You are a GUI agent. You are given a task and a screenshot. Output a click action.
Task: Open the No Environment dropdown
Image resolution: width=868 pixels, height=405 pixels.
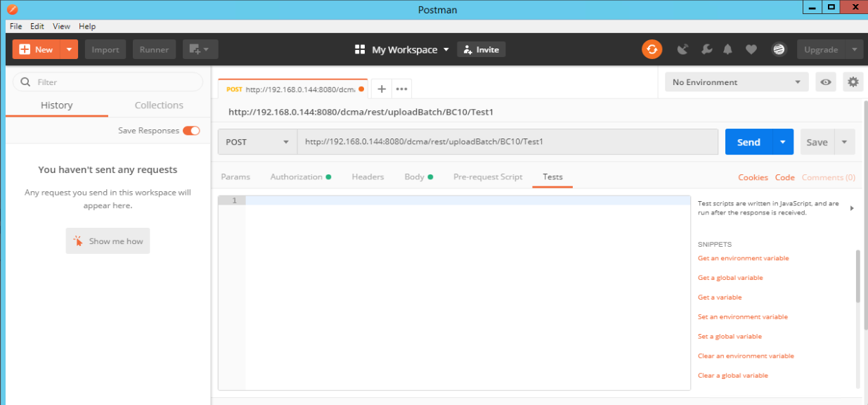736,82
